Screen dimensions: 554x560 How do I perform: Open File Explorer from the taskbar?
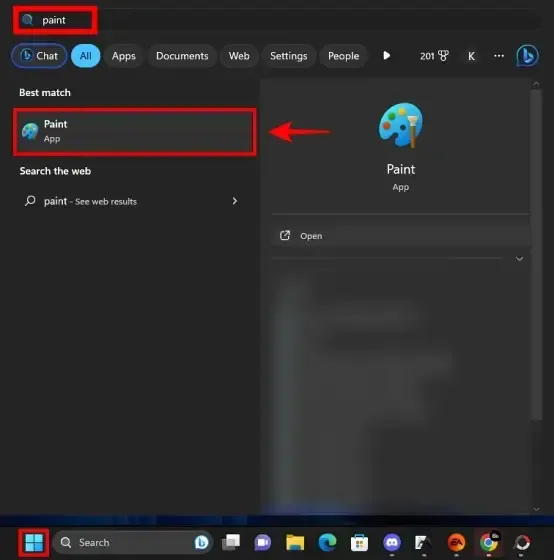295,542
